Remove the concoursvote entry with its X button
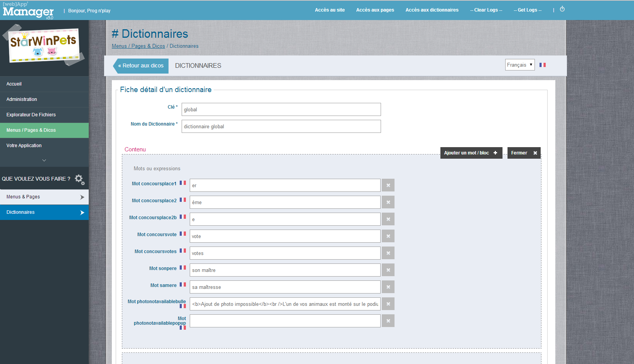The image size is (634, 364). coord(388,236)
